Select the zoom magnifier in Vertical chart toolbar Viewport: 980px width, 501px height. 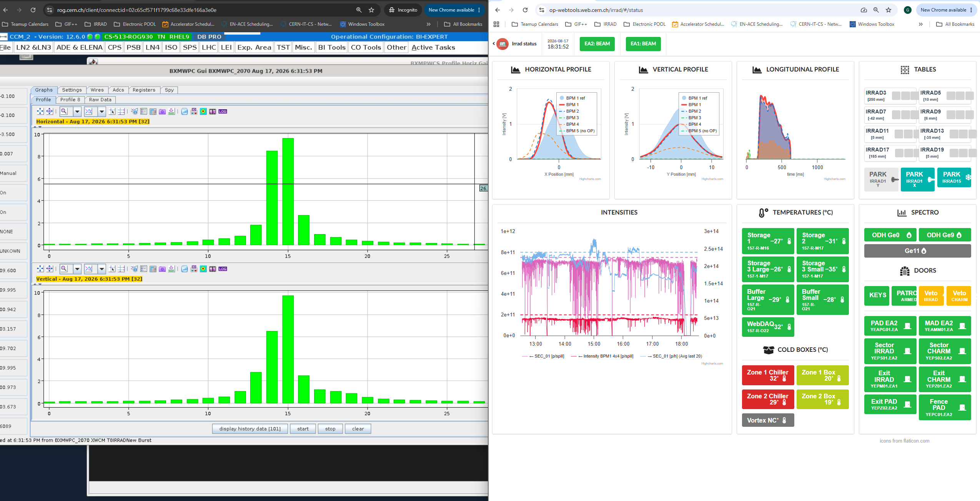64,269
